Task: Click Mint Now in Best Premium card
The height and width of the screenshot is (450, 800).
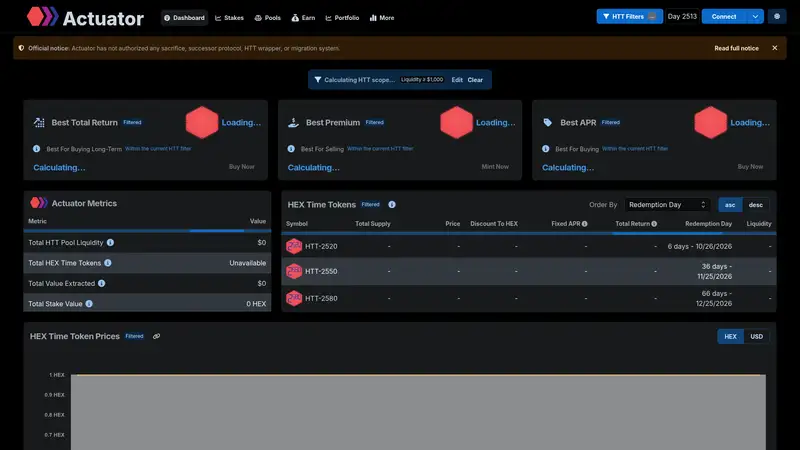Action: coord(495,167)
